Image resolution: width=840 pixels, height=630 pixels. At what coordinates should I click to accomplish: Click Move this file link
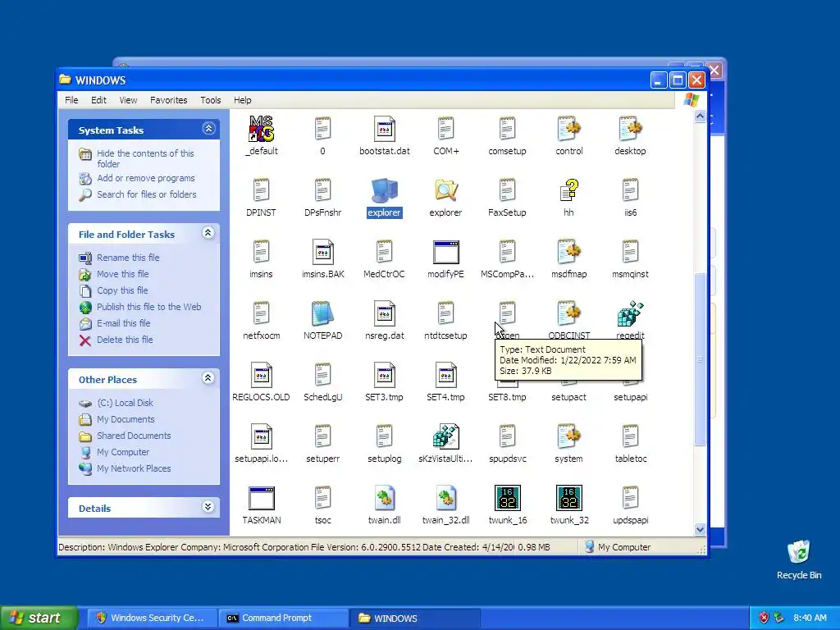tap(123, 274)
